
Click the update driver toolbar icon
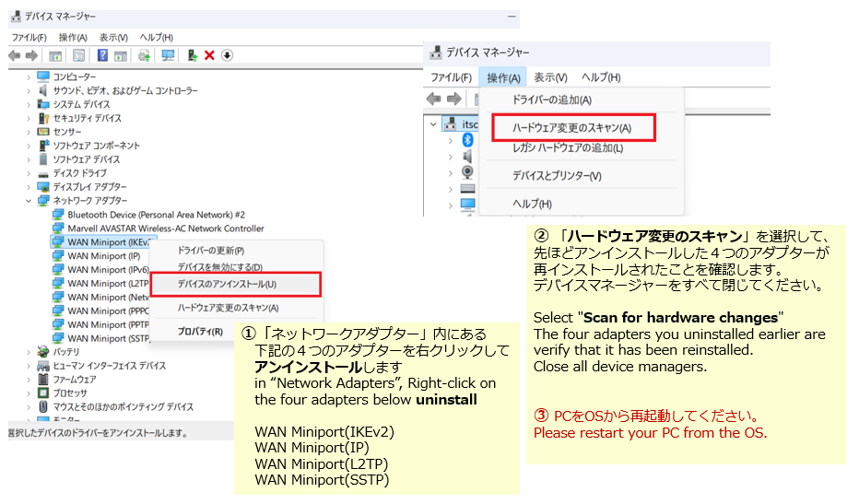tap(144, 55)
